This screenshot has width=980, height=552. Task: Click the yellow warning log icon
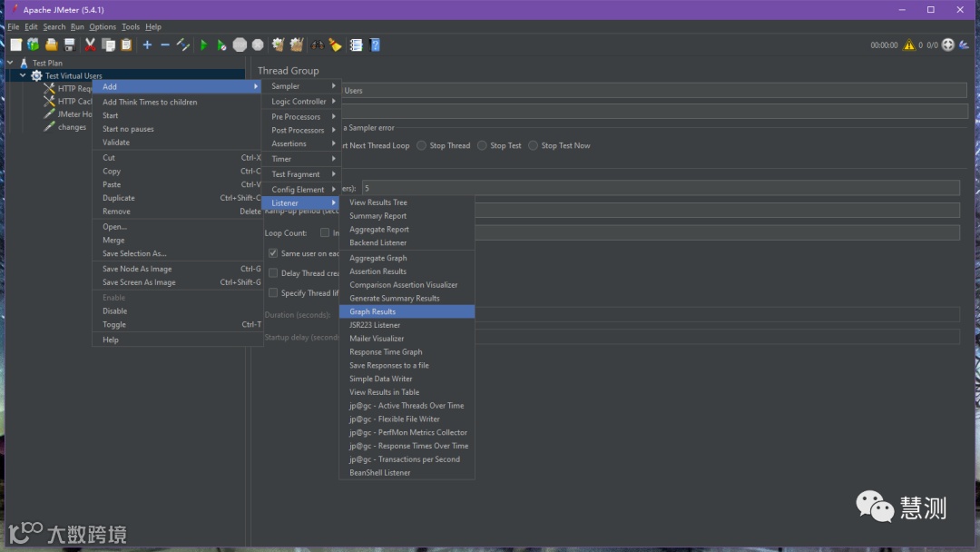908,44
